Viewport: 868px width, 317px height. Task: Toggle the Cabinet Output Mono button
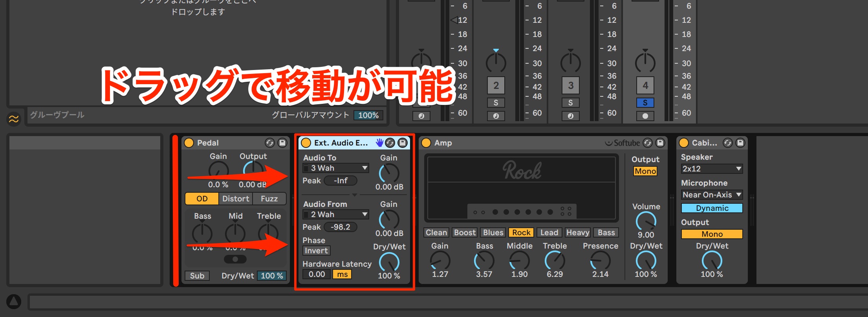pos(712,234)
